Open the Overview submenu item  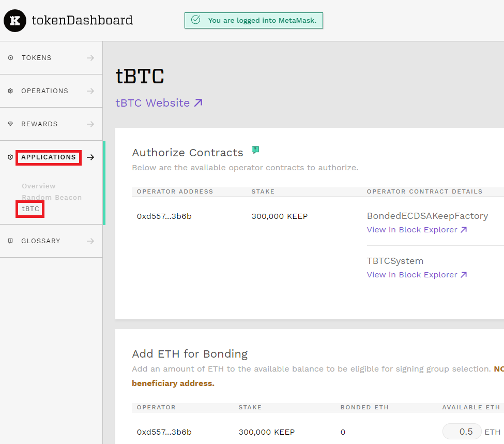pyautogui.click(x=39, y=186)
